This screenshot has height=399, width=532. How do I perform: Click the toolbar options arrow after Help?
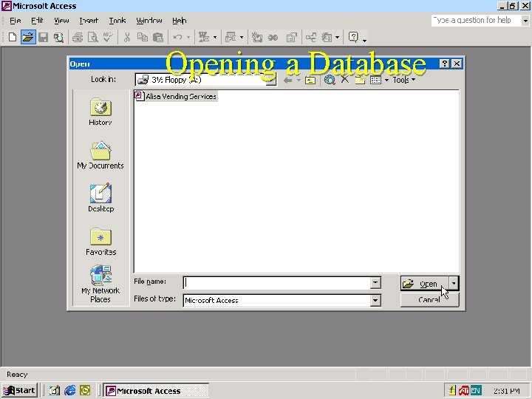[364, 40]
